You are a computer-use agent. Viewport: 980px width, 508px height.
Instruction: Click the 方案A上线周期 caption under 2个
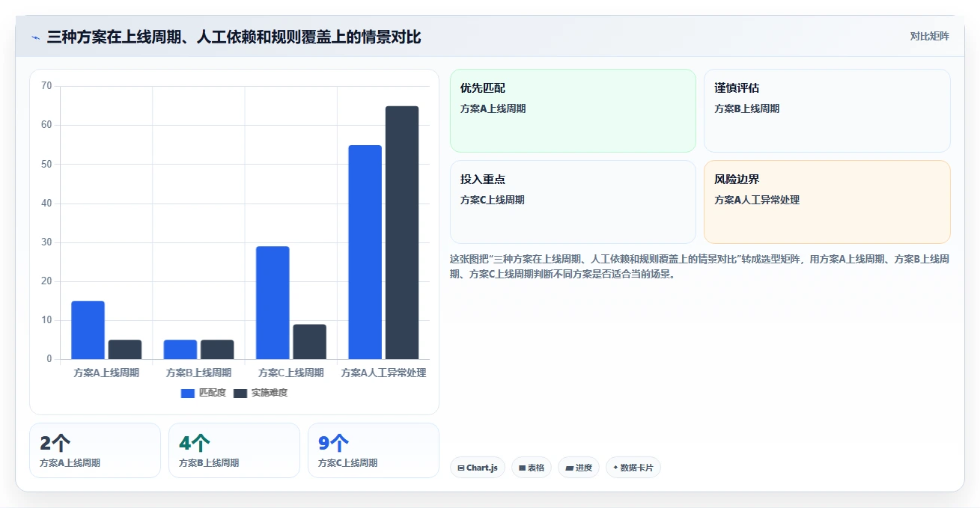[70, 463]
